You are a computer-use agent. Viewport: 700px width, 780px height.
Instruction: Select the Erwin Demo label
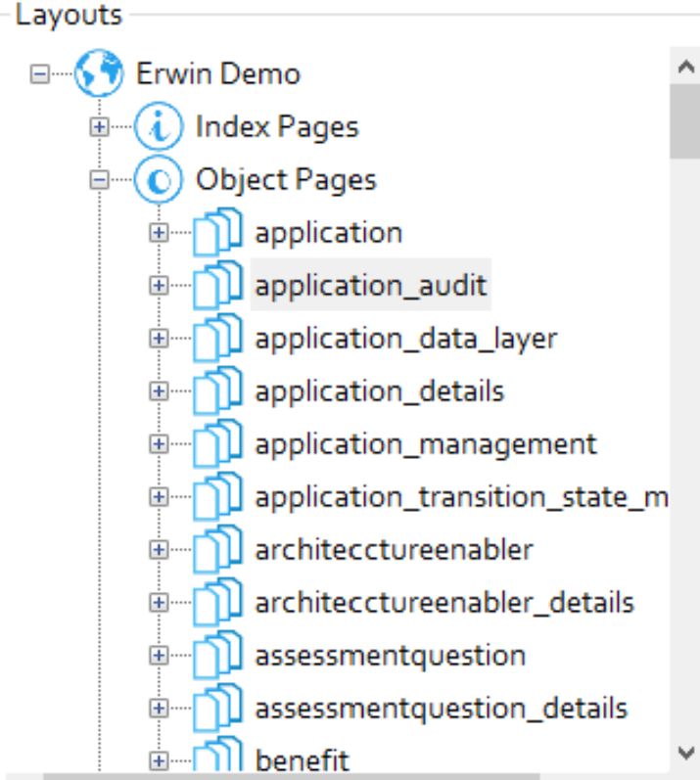pyautogui.click(x=218, y=73)
